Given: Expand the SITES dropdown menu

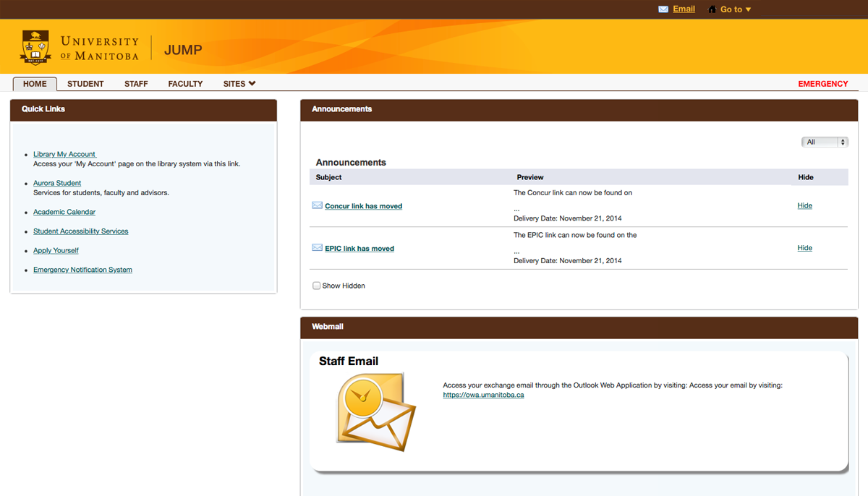Looking at the screenshot, I should [x=239, y=84].
